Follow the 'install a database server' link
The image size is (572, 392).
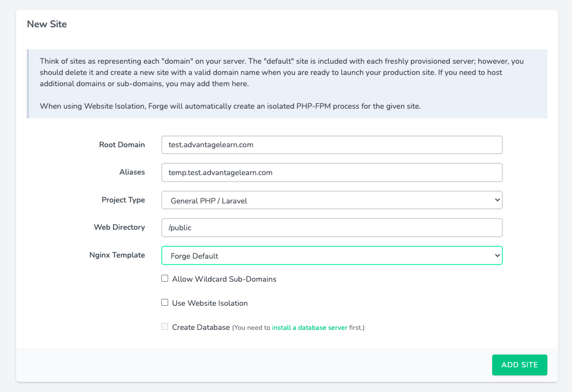[x=310, y=327]
